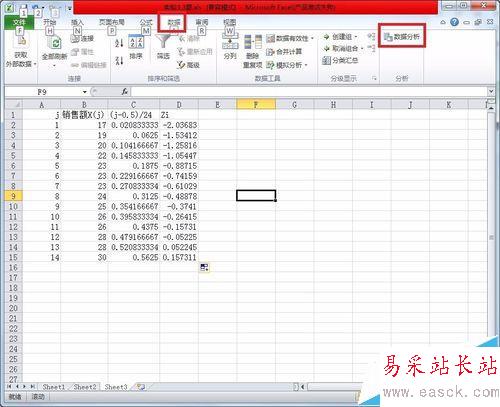Open 数据有效性 (Data Validation) button

[x=287, y=39]
